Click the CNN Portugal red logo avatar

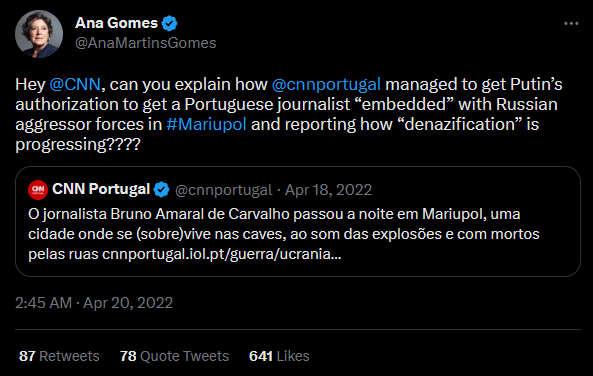(x=38, y=190)
